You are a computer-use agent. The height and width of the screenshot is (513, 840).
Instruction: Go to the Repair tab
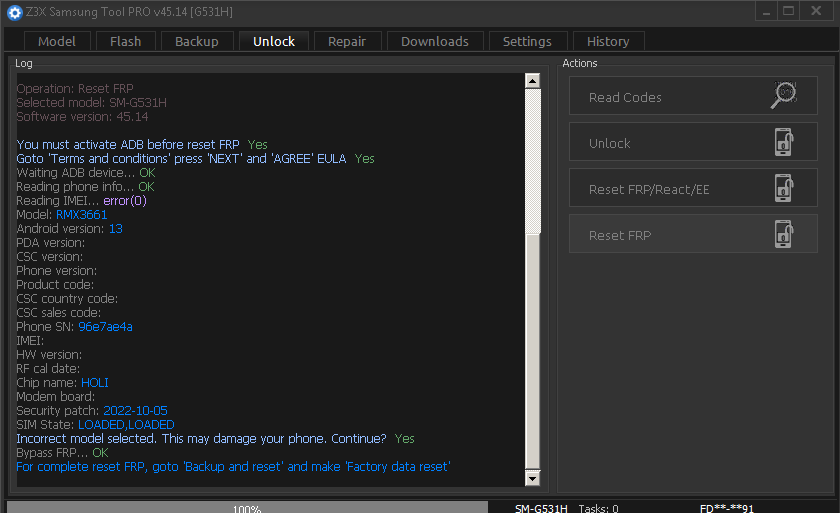(x=347, y=41)
